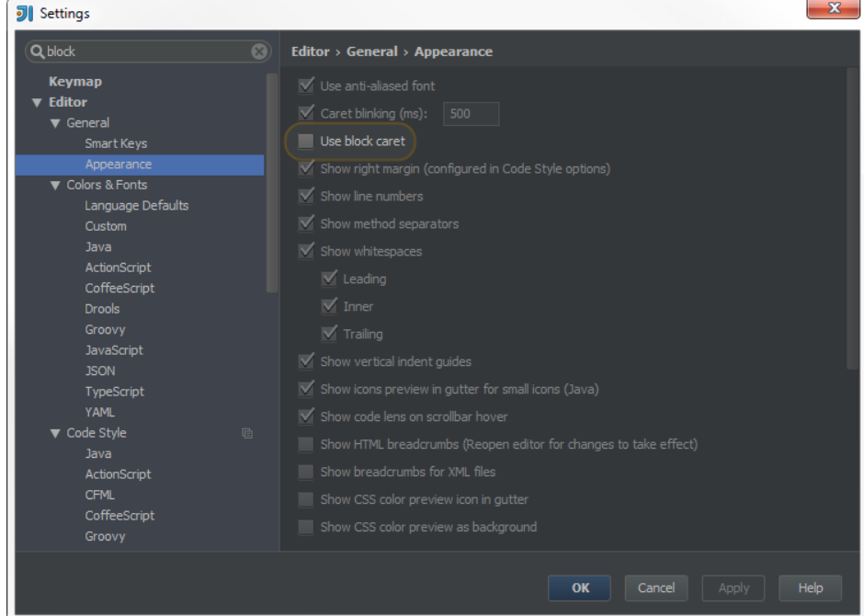Enable Show HTML breadcrumbs checkbox
The height and width of the screenshot is (616, 864).
click(305, 445)
